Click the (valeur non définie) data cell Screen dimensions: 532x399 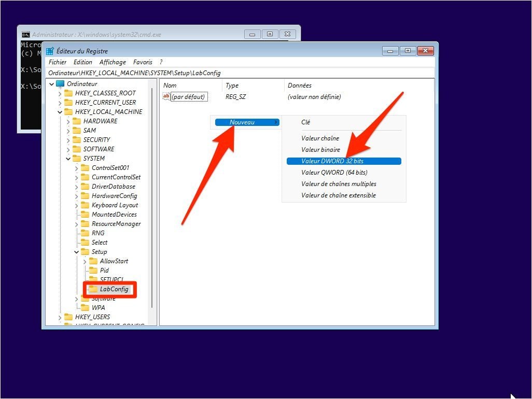314,96
